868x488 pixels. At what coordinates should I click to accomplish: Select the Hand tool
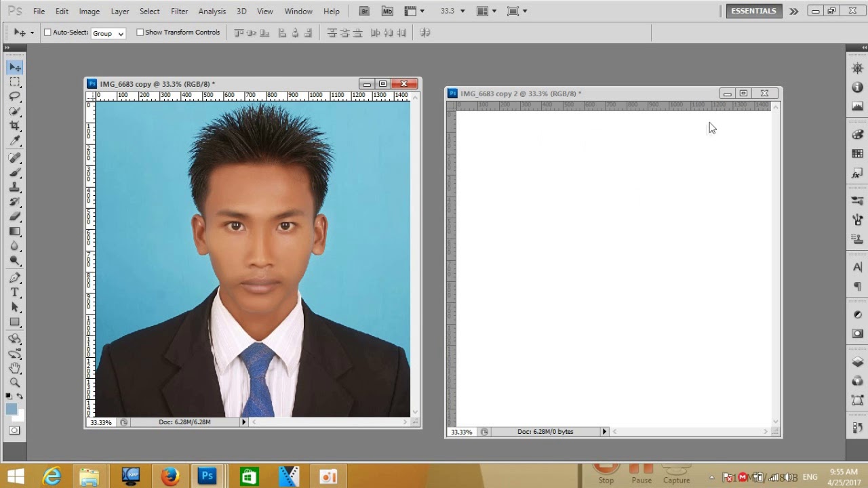(15, 368)
